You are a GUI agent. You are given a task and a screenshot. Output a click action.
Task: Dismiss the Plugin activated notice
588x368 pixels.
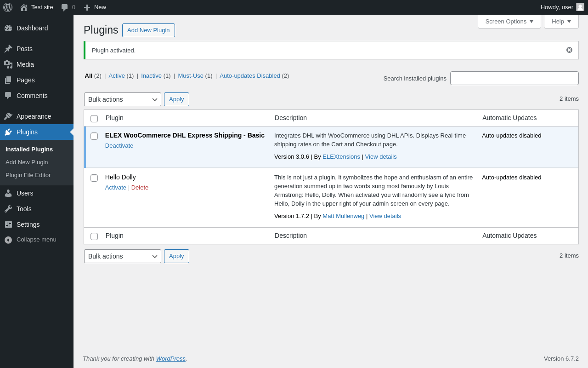click(569, 50)
